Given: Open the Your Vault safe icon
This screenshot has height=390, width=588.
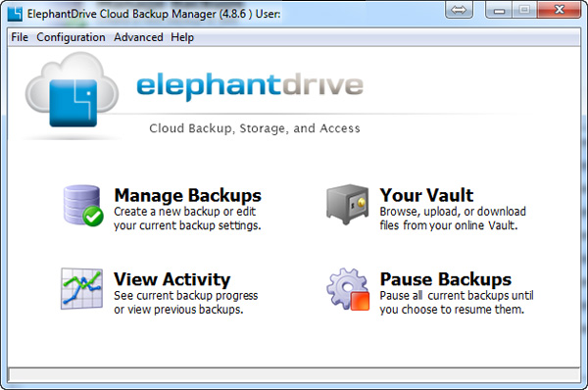Looking at the screenshot, I should pyautogui.click(x=347, y=205).
